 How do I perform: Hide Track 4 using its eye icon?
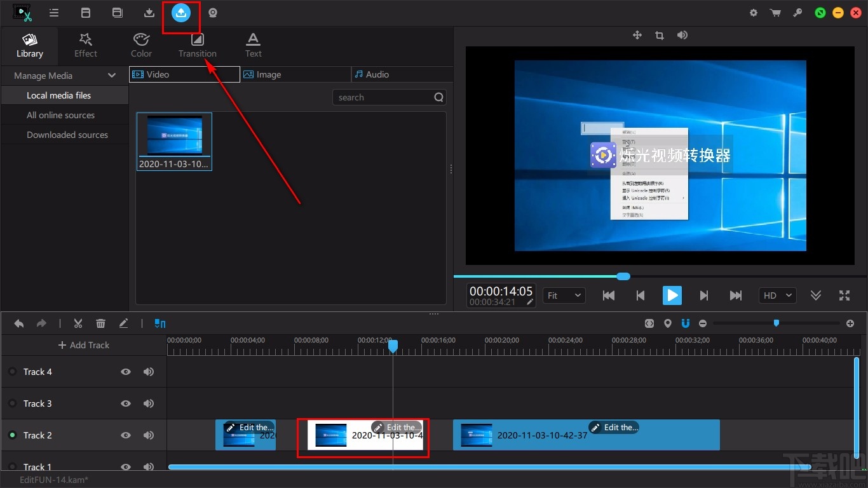(126, 372)
